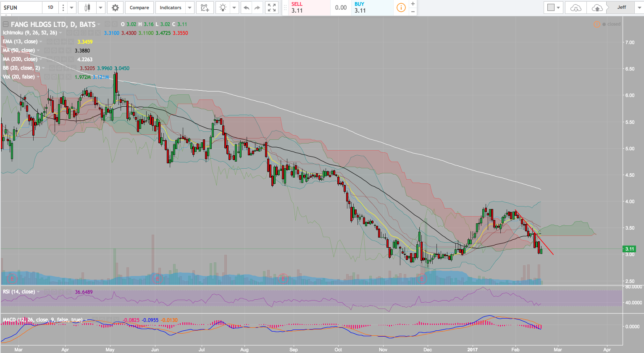
Task: Click the Compare button
Action: tap(139, 8)
